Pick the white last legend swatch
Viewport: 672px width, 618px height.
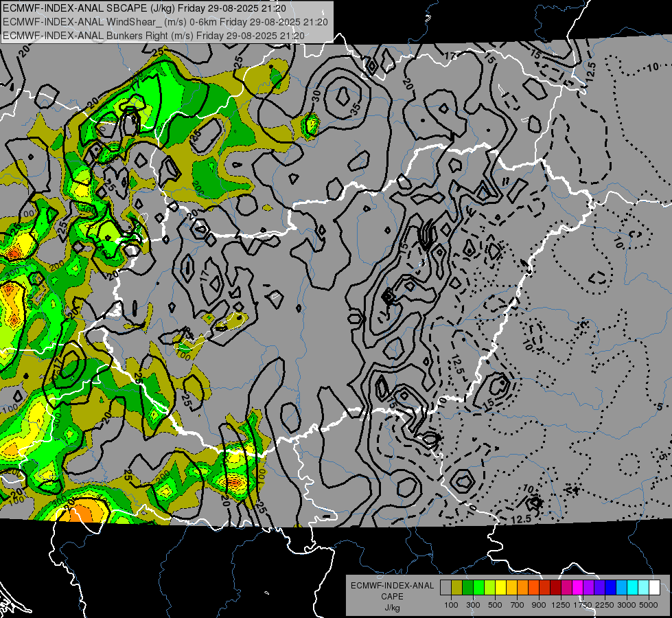tap(654, 588)
